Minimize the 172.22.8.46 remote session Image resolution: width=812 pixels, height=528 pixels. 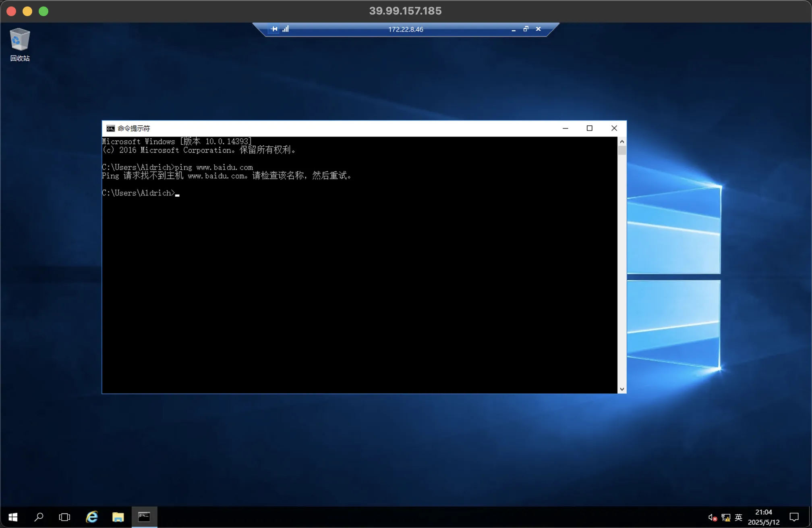click(x=514, y=29)
